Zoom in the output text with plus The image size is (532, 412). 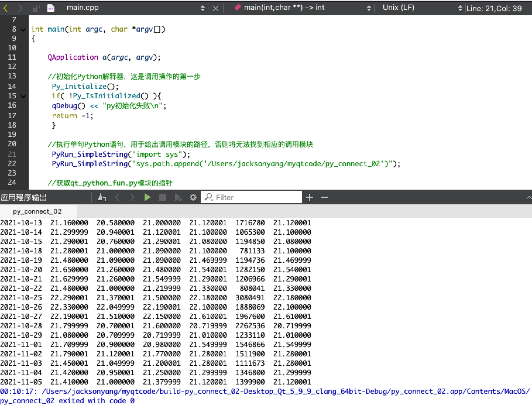tap(310, 198)
